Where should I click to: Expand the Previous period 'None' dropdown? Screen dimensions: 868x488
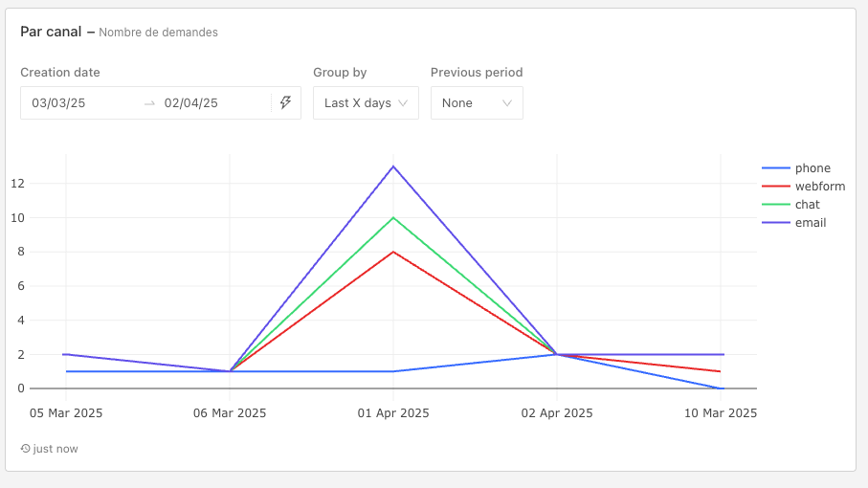477,103
